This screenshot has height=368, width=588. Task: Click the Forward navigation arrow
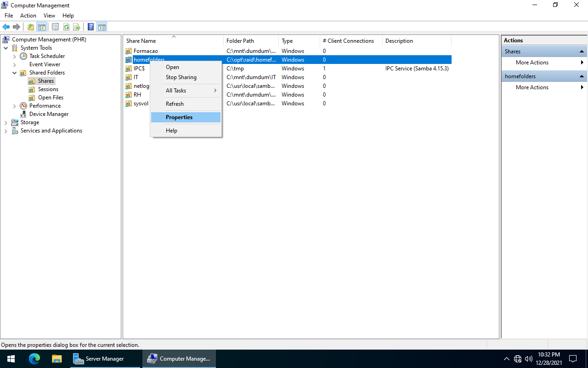click(17, 27)
